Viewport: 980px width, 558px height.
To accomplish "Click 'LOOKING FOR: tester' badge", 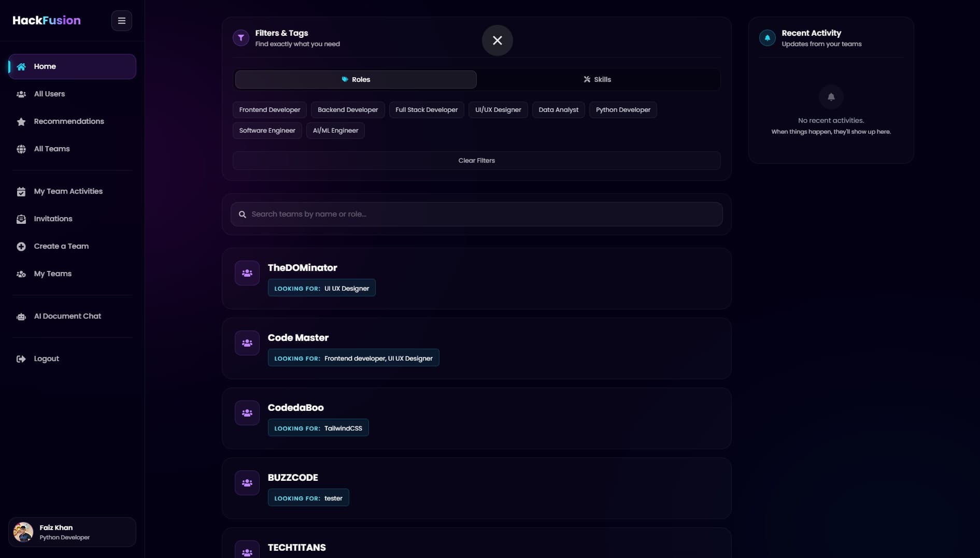I will (308, 498).
